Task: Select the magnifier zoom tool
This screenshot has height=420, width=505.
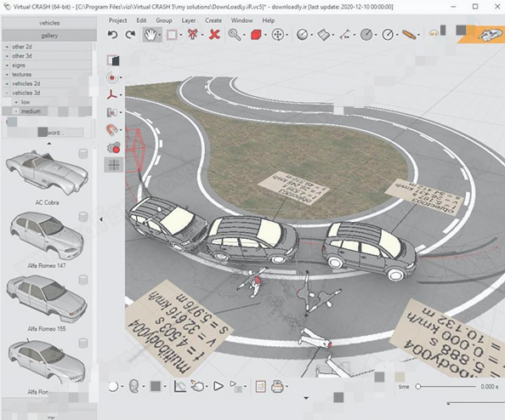Action: [x=234, y=34]
